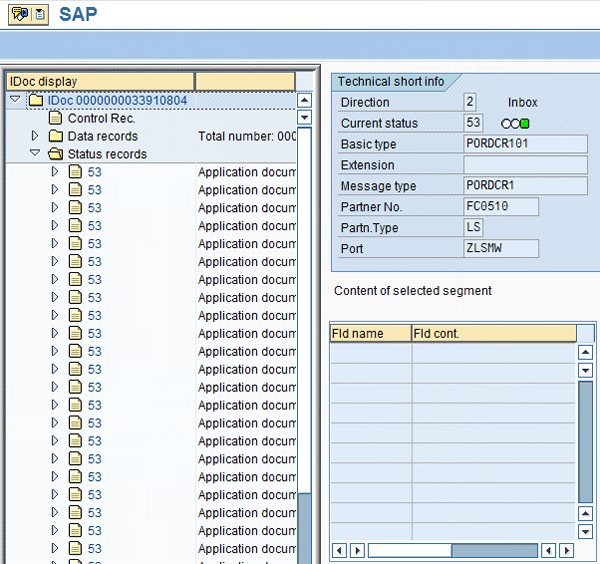
Task: Click the first toolbar icon beside the SAP title
Action: coord(19,15)
